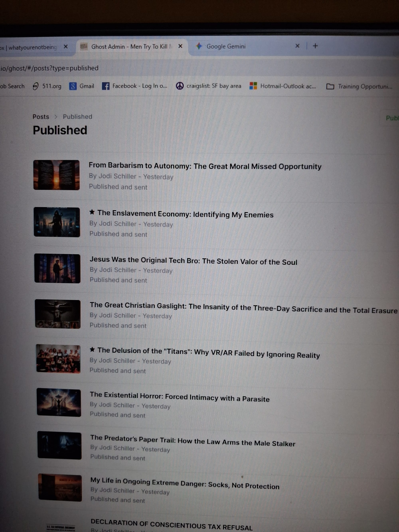Open the Gmail bookmark icon
Image resolution: width=399 pixels, height=532 pixels.
pyautogui.click(x=73, y=86)
